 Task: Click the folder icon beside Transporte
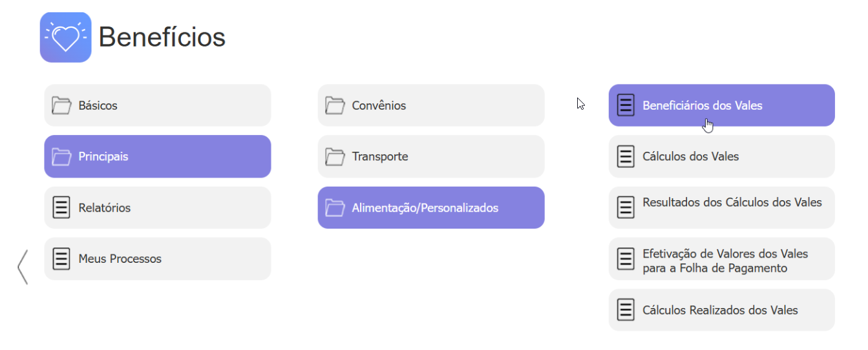click(x=335, y=156)
